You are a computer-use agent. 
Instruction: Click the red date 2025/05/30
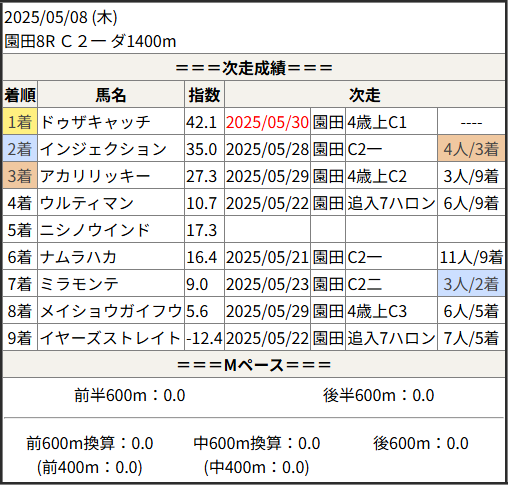[267, 122]
